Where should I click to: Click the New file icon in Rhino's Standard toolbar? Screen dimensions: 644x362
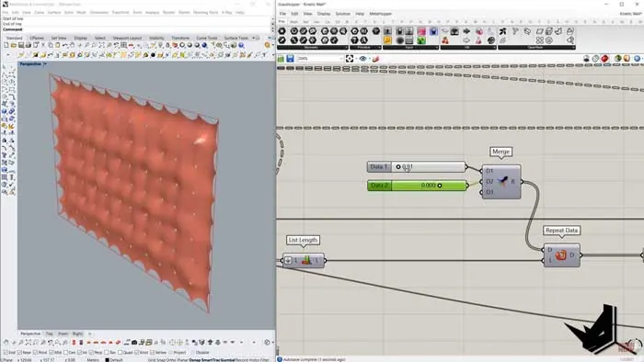pyautogui.click(x=6, y=45)
